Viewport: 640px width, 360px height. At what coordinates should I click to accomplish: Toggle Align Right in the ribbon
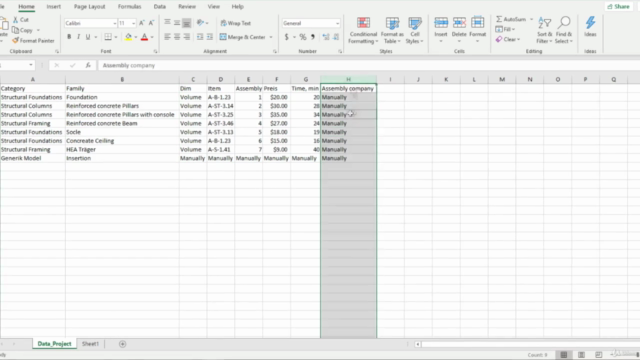coord(187,37)
